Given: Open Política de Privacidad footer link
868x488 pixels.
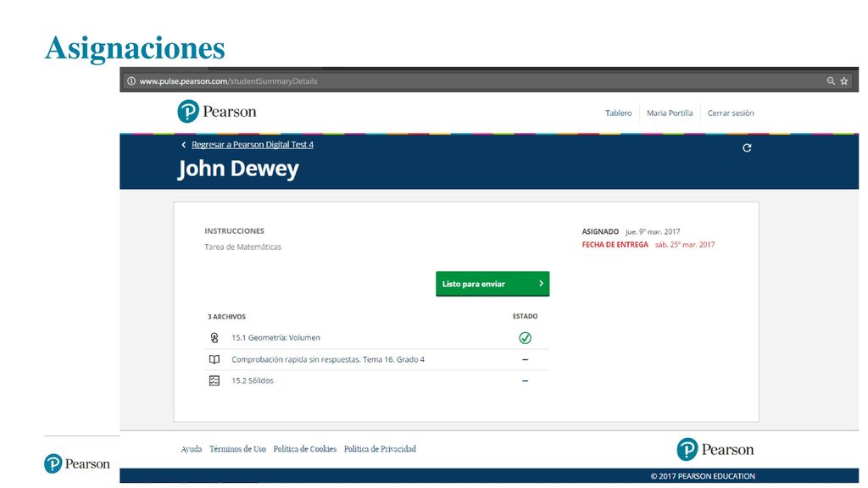Looking at the screenshot, I should 380,449.
